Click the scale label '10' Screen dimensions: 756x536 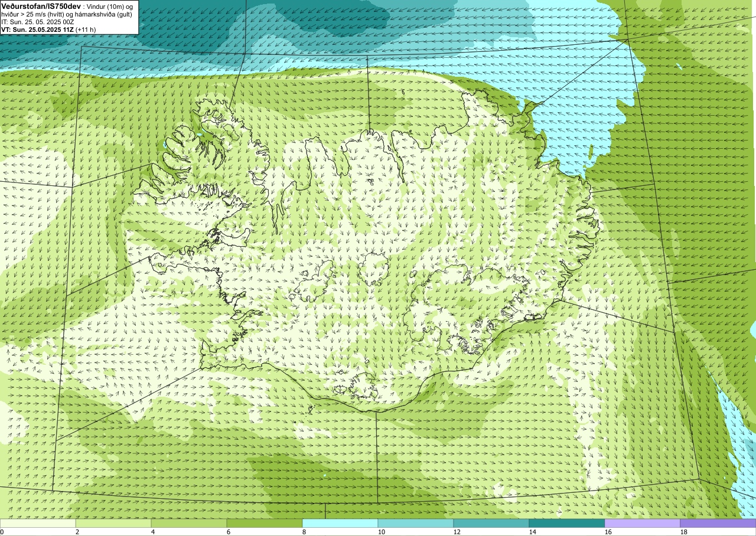(382, 532)
